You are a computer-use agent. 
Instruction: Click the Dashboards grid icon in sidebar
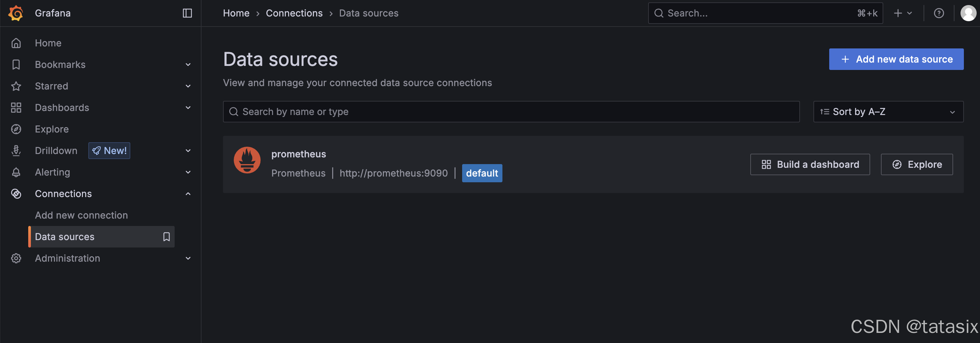16,108
